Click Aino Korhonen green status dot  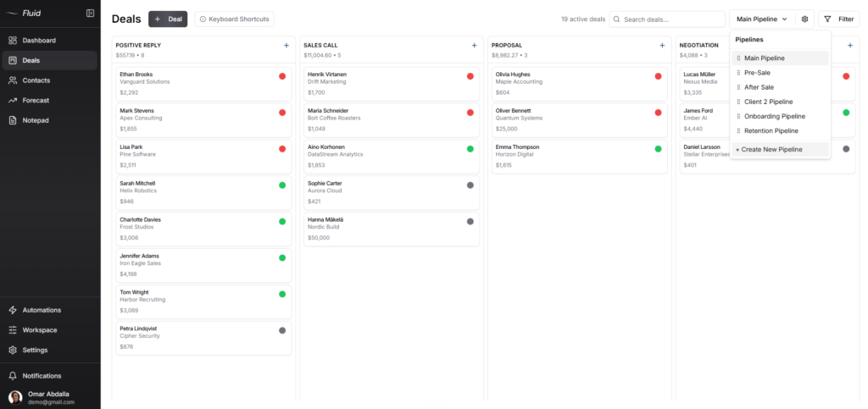coord(470,149)
